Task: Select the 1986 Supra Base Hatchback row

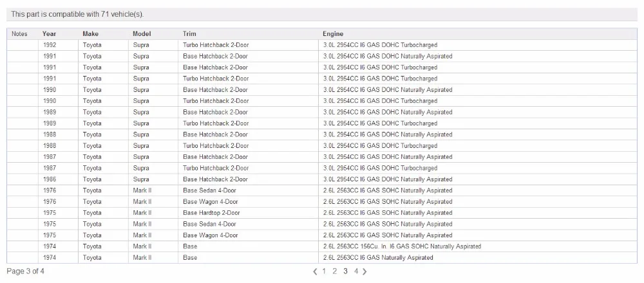Action: [322, 179]
